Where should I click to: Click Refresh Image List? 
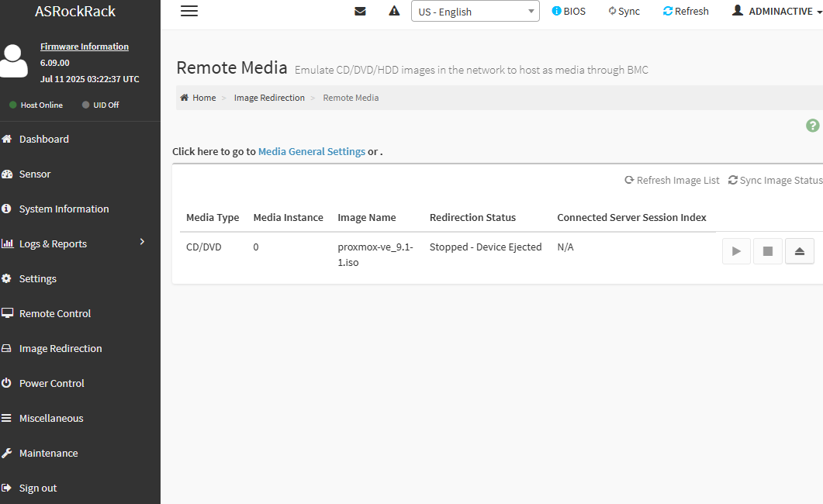coord(672,180)
